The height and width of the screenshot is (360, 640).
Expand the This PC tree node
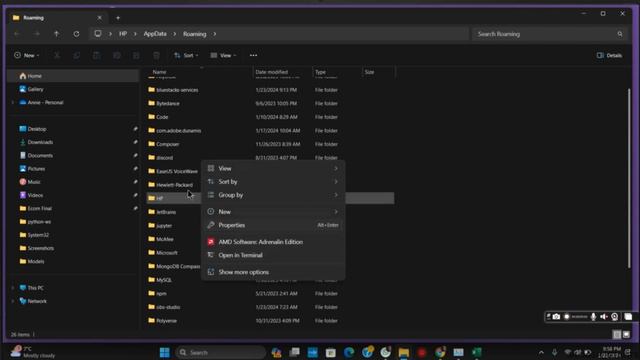(13, 288)
